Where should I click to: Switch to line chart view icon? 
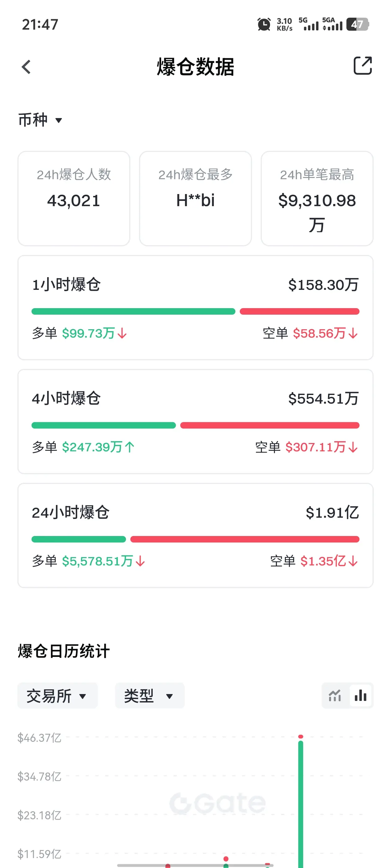tap(335, 695)
